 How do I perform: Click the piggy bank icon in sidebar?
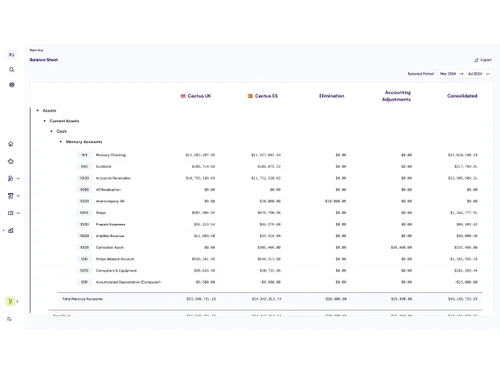[x=11, y=161]
